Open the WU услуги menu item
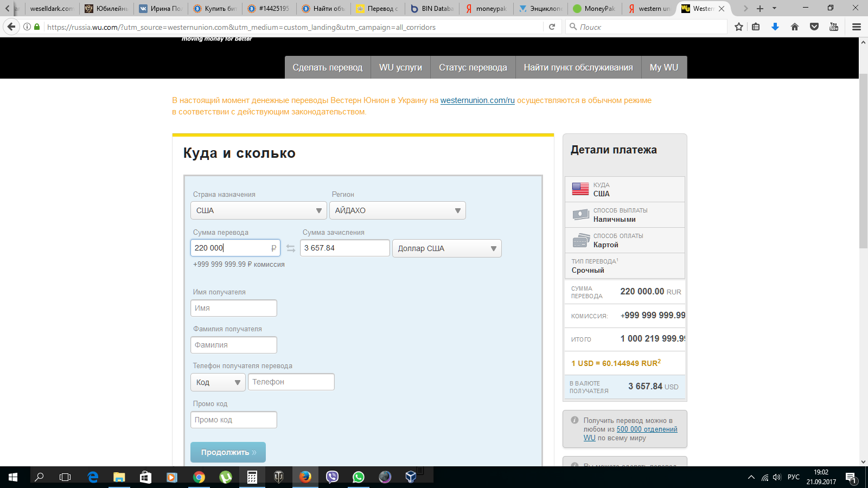 tap(400, 67)
